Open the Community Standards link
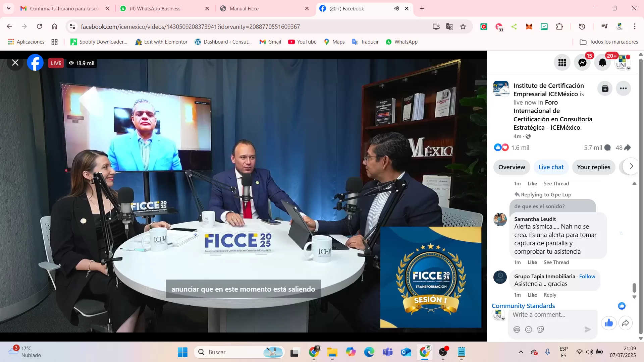The height and width of the screenshot is (362, 644). [x=523, y=306]
